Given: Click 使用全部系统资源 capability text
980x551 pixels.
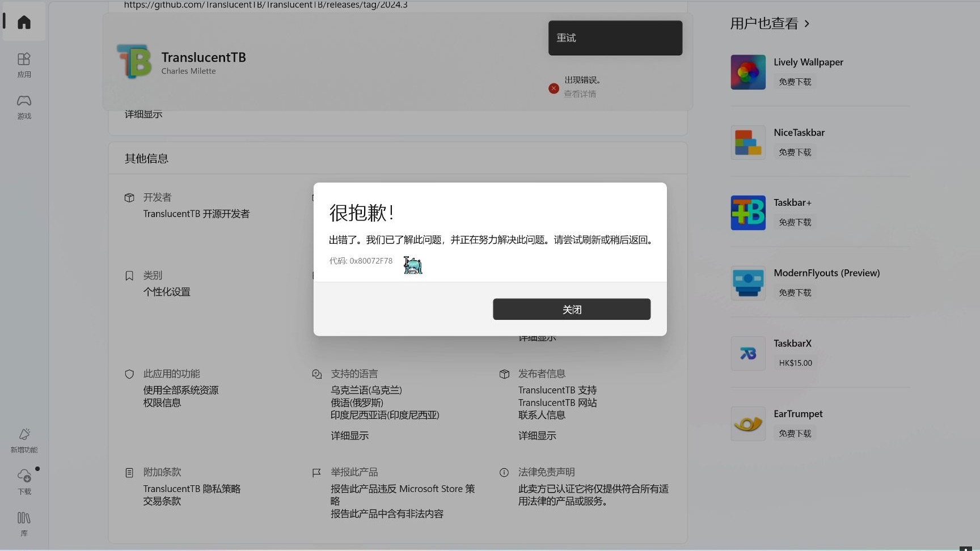Looking at the screenshot, I should tap(180, 390).
